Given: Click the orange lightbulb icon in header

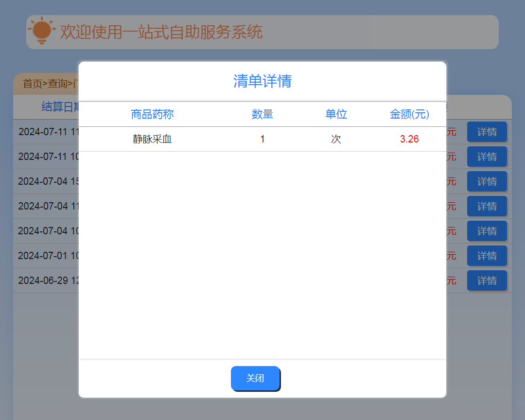Looking at the screenshot, I should (x=42, y=31).
